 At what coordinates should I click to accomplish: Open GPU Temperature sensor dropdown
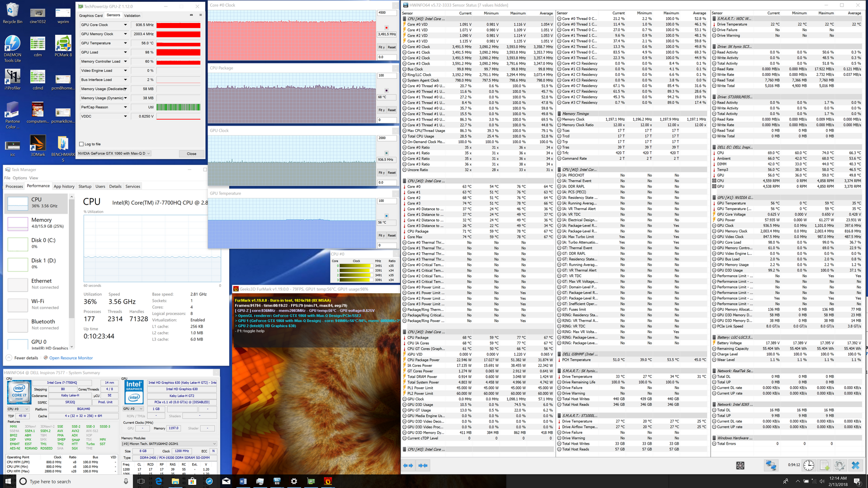[x=125, y=43]
